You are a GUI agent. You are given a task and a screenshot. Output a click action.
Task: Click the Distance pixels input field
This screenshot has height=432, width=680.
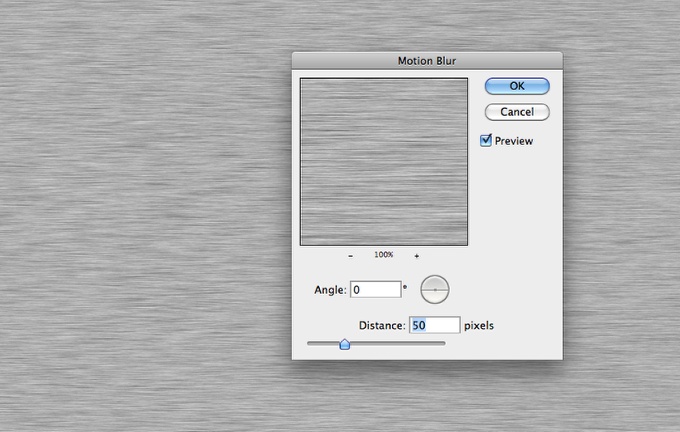pos(435,325)
